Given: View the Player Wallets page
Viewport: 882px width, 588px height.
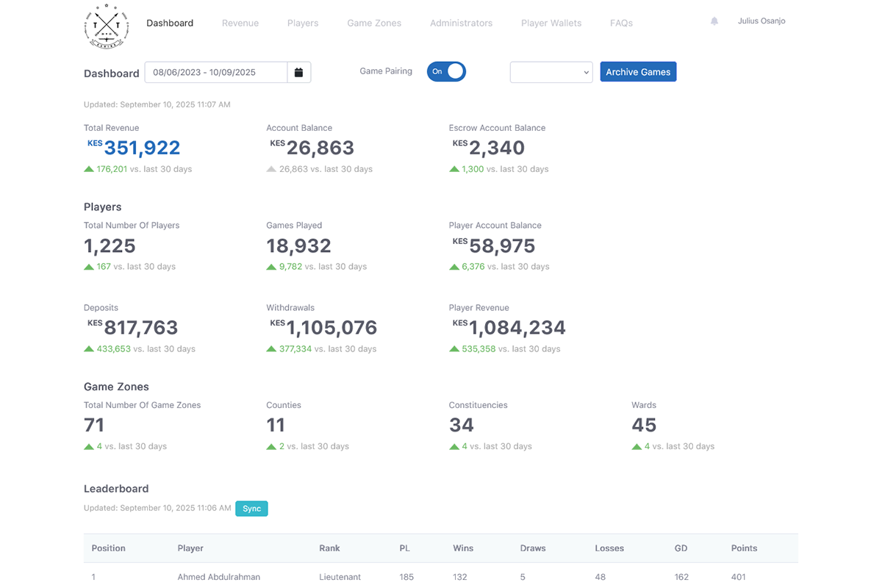Looking at the screenshot, I should click(551, 23).
